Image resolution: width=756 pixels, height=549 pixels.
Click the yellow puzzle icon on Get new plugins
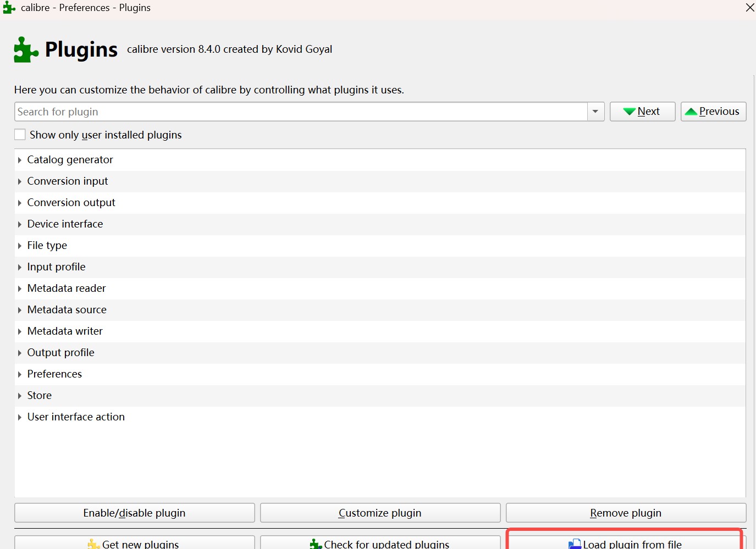click(94, 544)
